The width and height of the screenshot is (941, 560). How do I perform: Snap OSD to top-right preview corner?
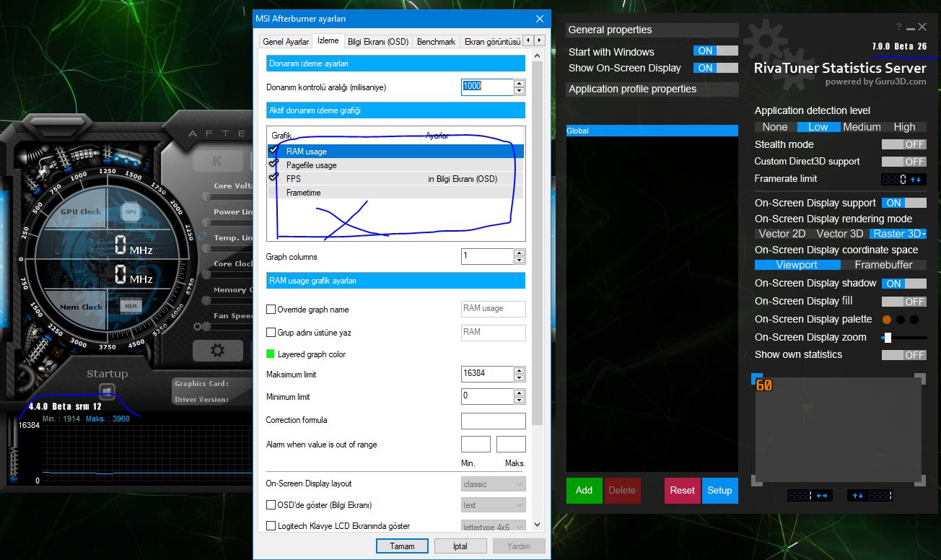[x=920, y=378]
